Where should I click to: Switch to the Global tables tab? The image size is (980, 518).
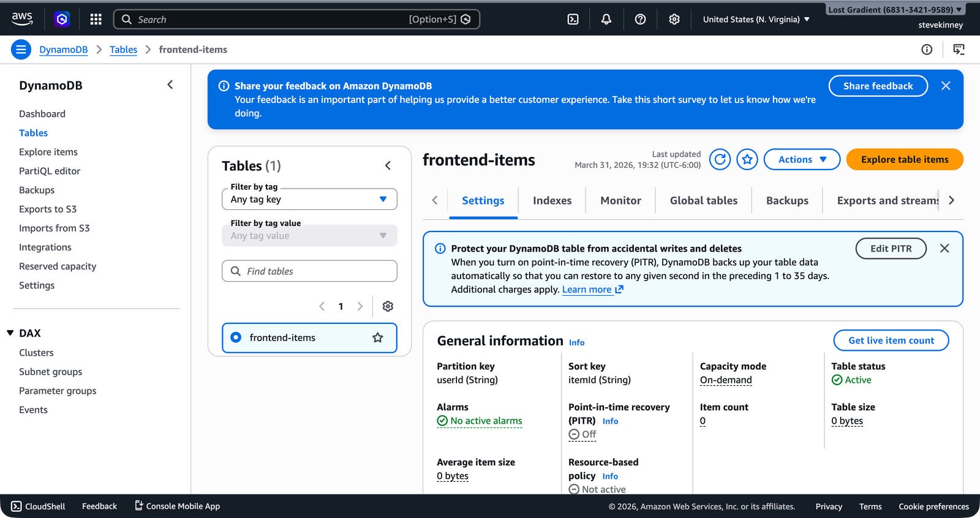[x=704, y=200]
